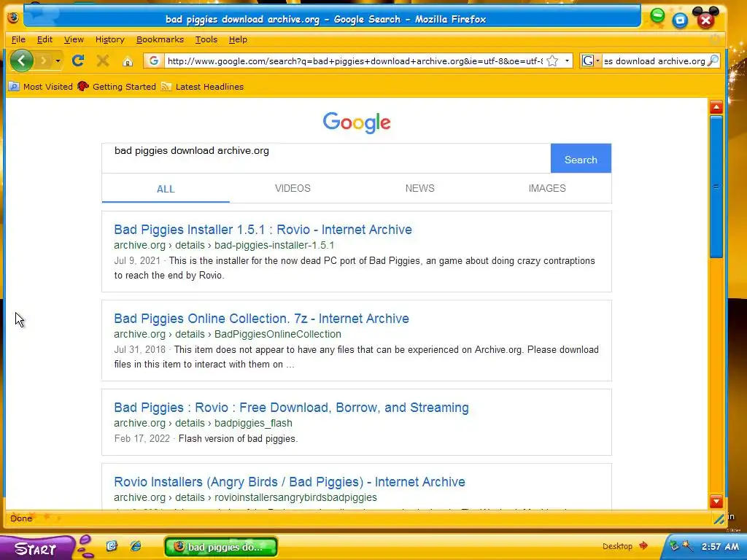Open the File menu

click(x=18, y=39)
